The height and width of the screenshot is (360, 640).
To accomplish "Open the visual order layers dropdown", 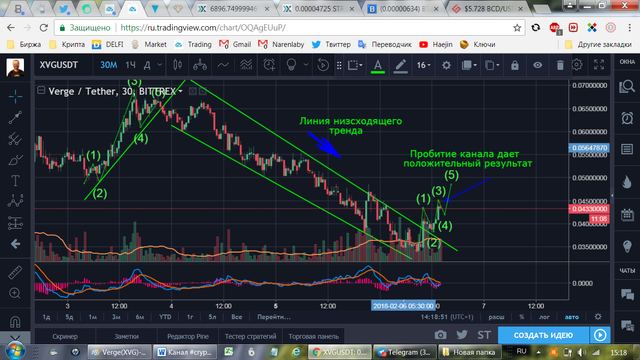I will pos(469,65).
